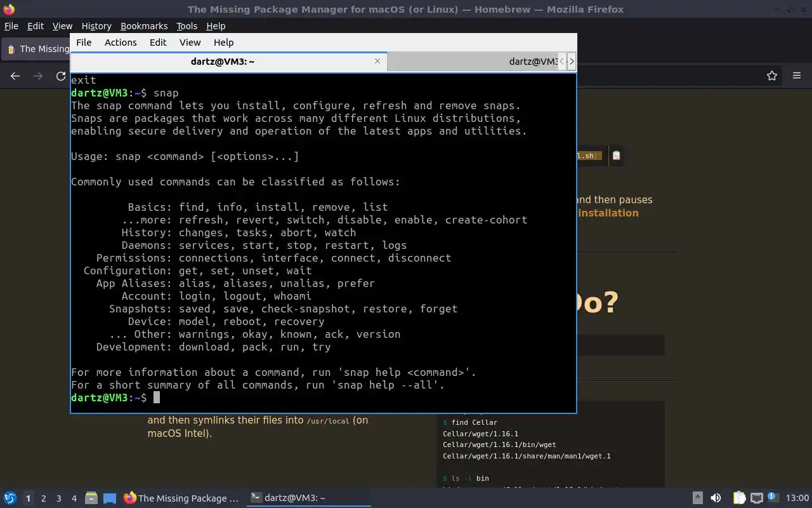Open the terminal Actions menu
Viewport: 812px width, 508px height.
tap(121, 42)
